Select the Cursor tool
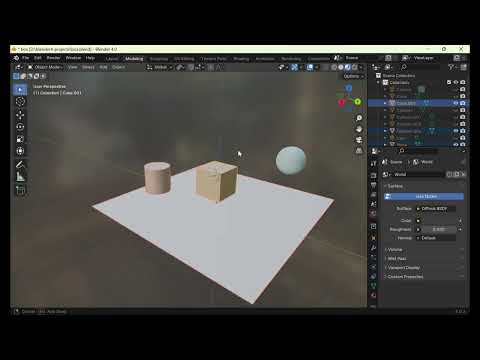The width and height of the screenshot is (480, 360). point(20,102)
